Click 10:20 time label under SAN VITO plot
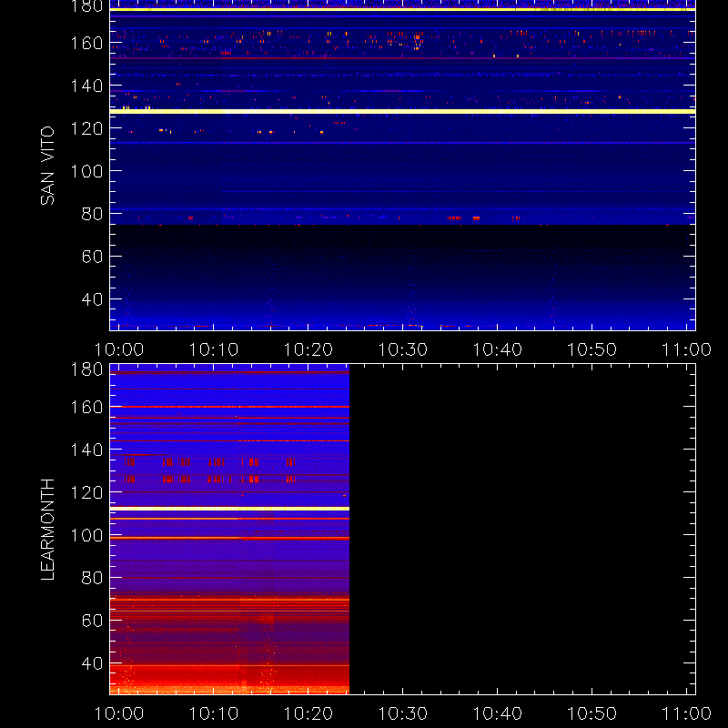 [x=308, y=349]
